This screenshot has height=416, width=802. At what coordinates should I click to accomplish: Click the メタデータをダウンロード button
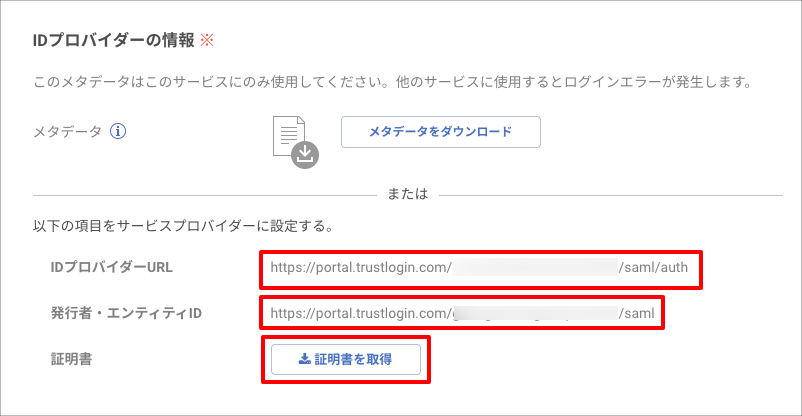tap(441, 132)
